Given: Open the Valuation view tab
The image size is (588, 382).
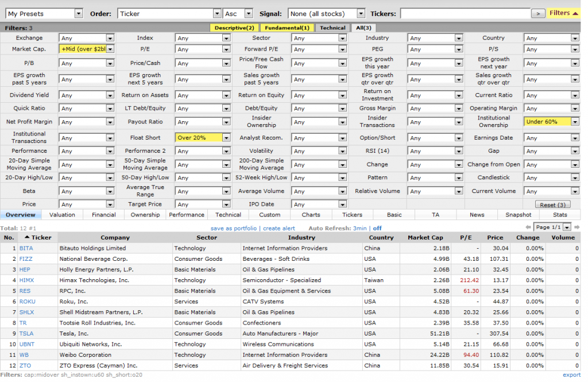Looking at the screenshot, I should pos(63,215).
